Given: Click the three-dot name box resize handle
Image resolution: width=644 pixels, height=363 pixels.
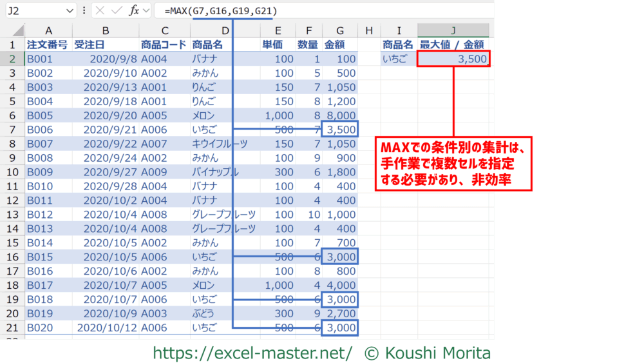Looking at the screenshot, I should click(x=84, y=11).
